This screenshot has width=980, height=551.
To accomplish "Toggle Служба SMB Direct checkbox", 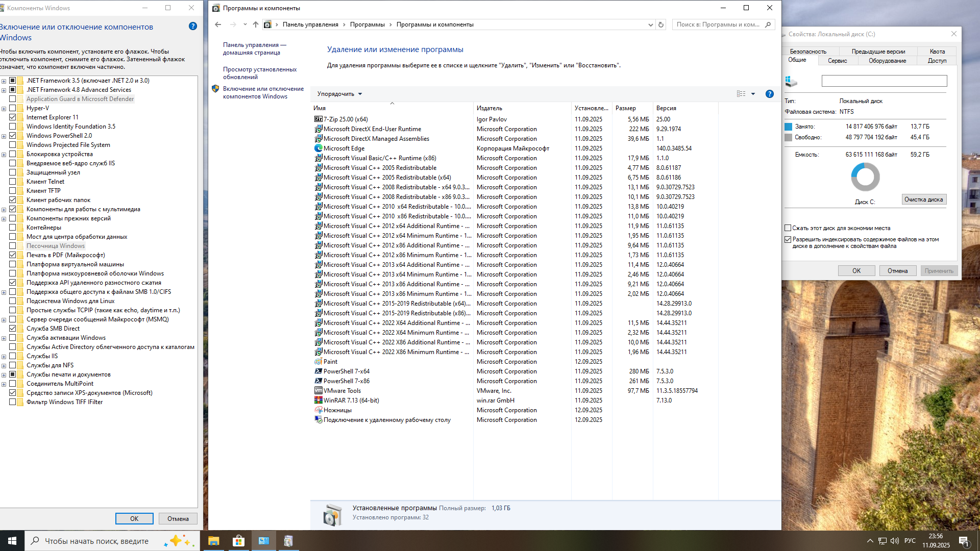I will tap(13, 329).
